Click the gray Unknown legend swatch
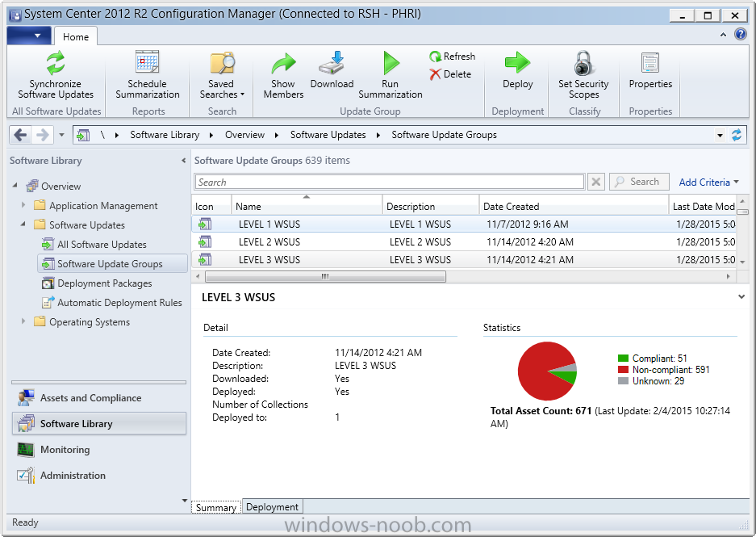 point(623,381)
